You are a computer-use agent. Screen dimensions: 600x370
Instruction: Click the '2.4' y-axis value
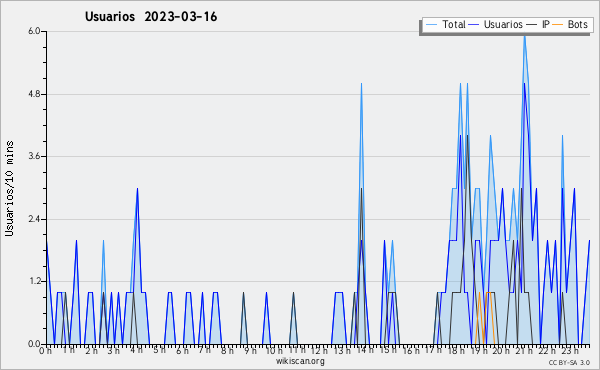pyautogui.click(x=34, y=219)
